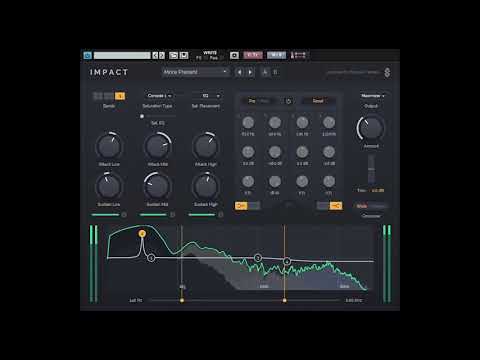Viewport: 480px width, 360px height.
Task: Click the Attack Mid knob
Action: point(157,146)
